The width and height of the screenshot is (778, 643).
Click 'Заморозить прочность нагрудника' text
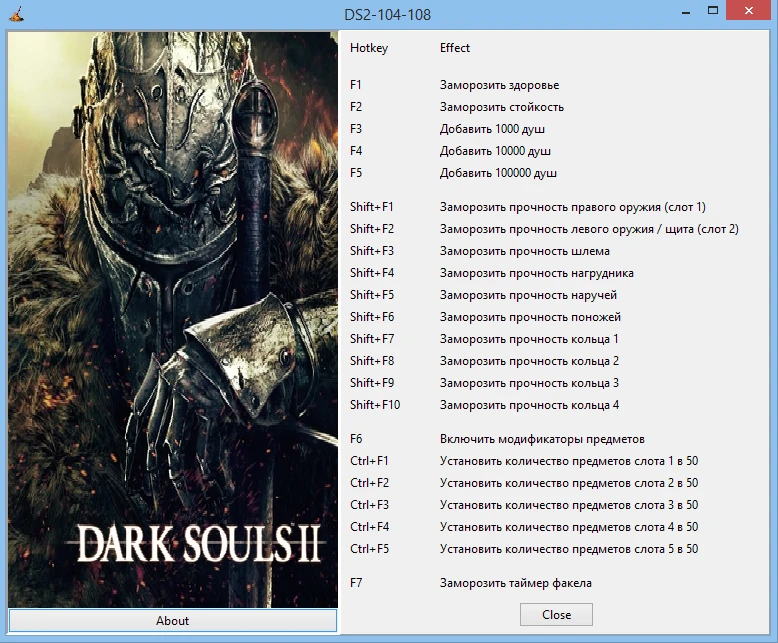536,273
